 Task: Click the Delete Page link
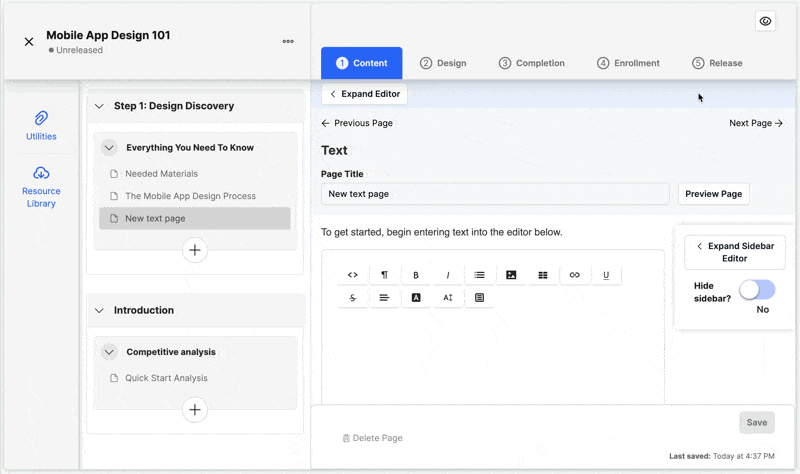pyautogui.click(x=372, y=438)
